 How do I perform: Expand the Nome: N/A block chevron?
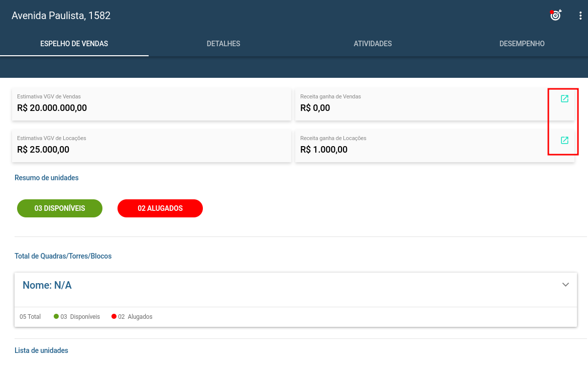(565, 285)
